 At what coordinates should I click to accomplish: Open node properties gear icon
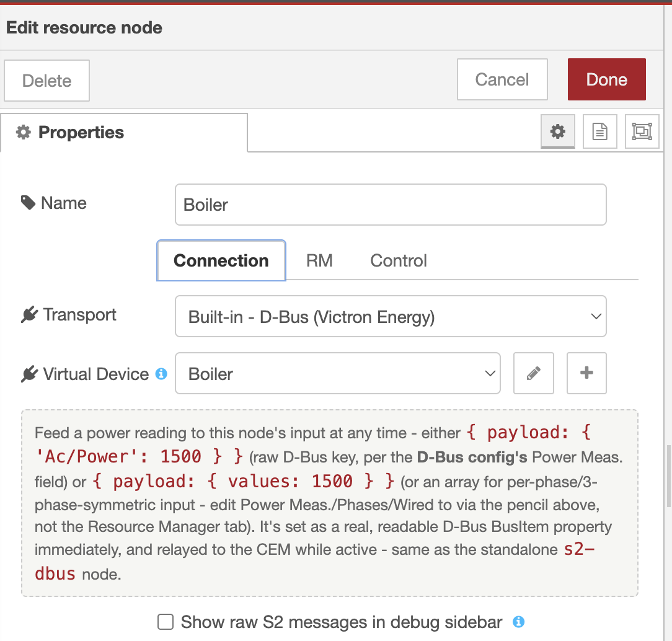pyautogui.click(x=557, y=131)
